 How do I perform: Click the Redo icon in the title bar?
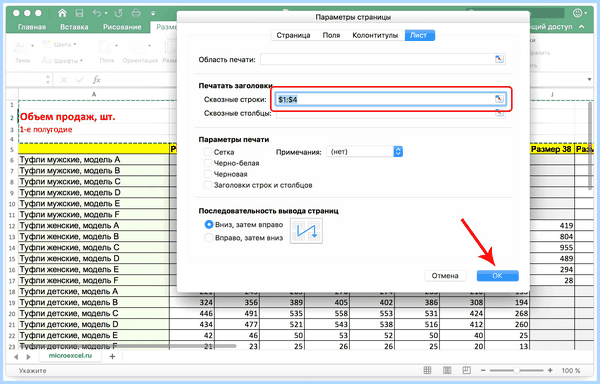coord(119,13)
